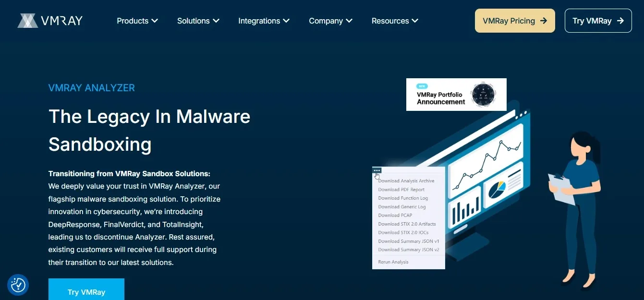
Task: Select Download Function Log
Action: click(403, 198)
